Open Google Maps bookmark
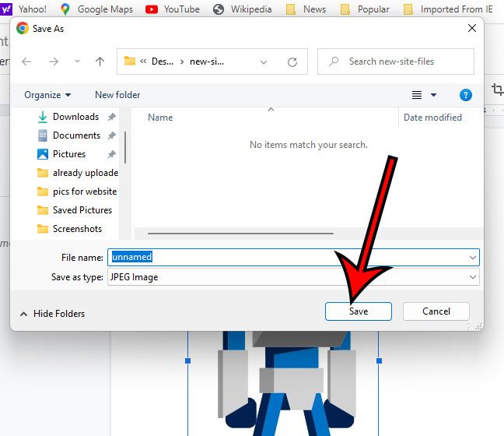This screenshot has width=504, height=436. click(96, 9)
